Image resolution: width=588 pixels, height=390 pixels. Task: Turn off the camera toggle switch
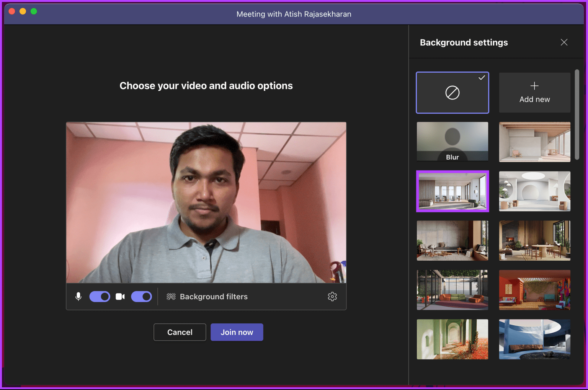point(141,296)
